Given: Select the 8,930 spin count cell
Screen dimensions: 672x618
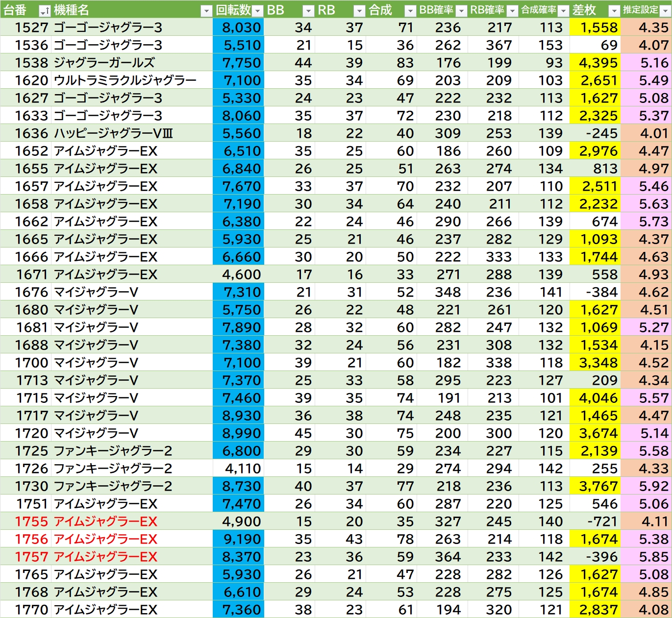Looking at the screenshot, I should [238, 416].
